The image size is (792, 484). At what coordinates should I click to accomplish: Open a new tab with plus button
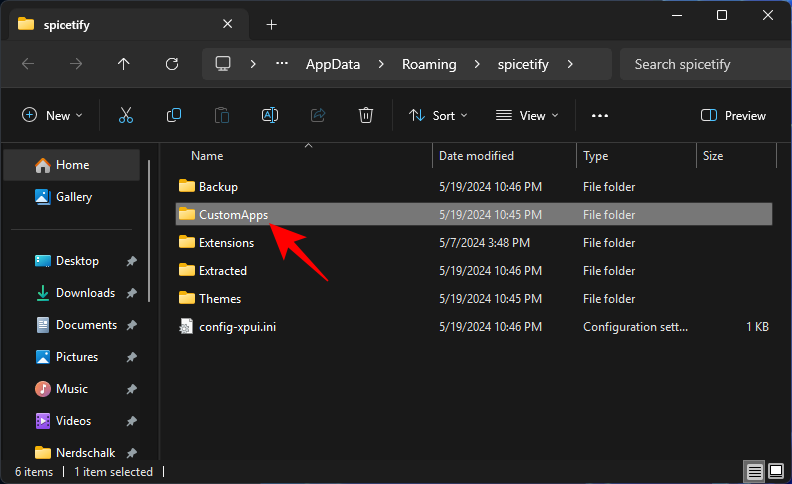pyautogui.click(x=271, y=24)
